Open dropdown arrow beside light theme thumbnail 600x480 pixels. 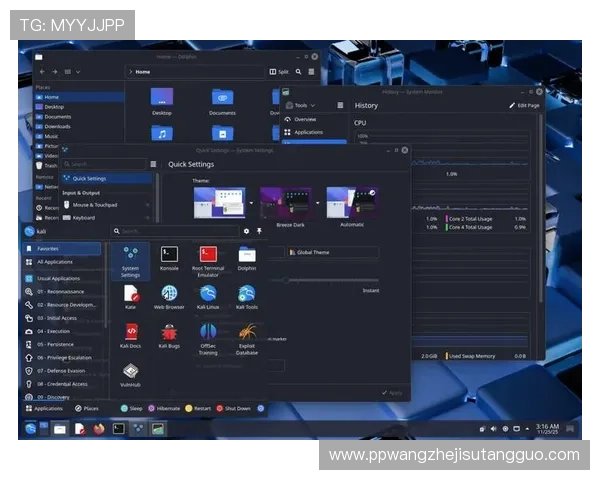pos(251,203)
